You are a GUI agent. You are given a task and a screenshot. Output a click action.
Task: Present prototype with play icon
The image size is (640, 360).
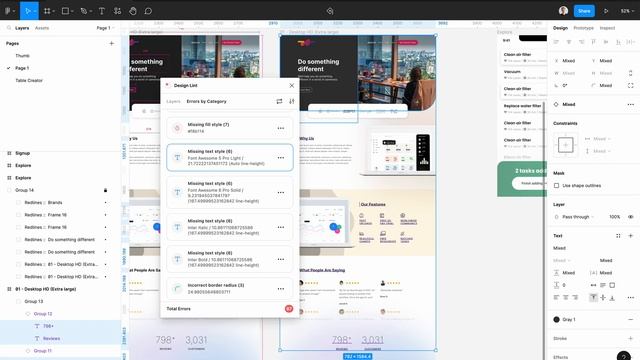[x=606, y=11]
